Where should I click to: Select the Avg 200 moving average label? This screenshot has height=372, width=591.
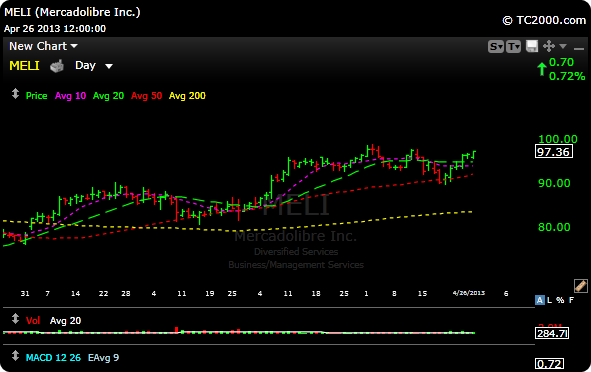click(x=187, y=96)
